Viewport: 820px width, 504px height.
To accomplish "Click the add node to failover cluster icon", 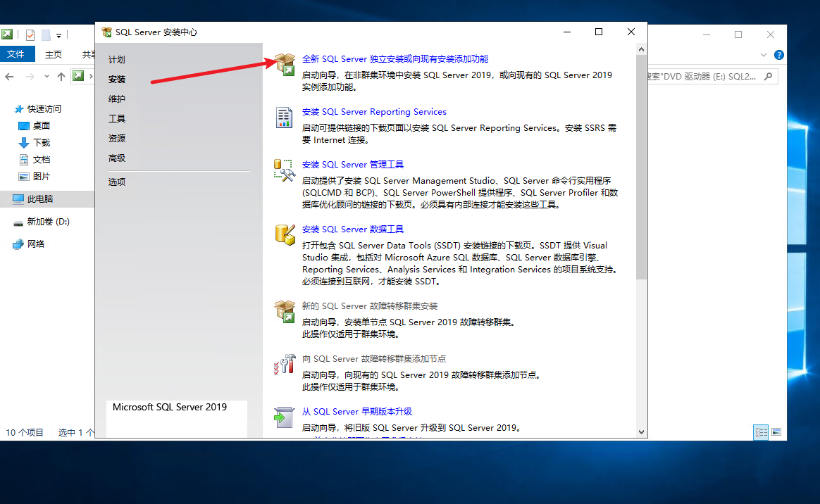I will 284,364.
